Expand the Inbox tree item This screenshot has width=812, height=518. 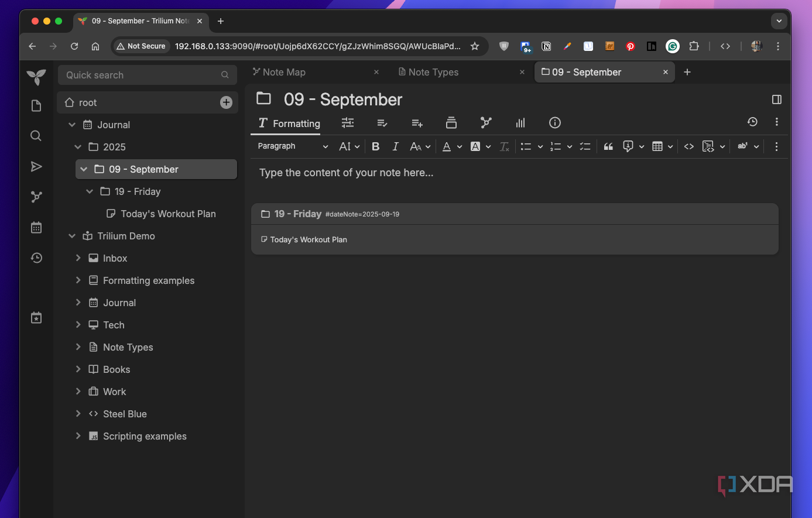(x=78, y=258)
